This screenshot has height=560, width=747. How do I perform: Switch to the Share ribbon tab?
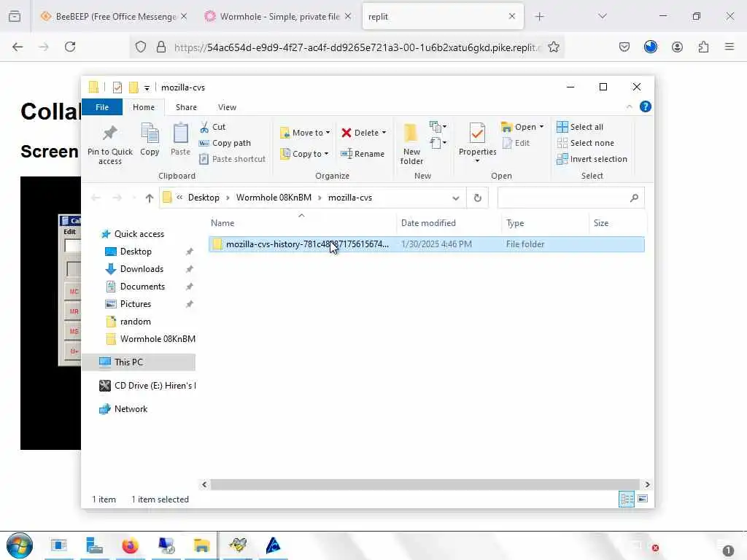[x=186, y=107]
